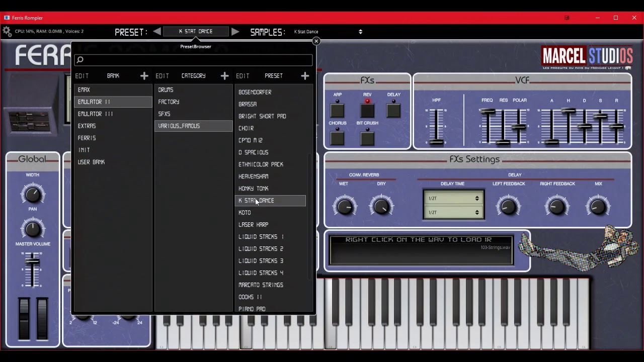Viewport: 644px width, 362px height.
Task: Add a new bank with plus icon
Action: tap(144, 76)
